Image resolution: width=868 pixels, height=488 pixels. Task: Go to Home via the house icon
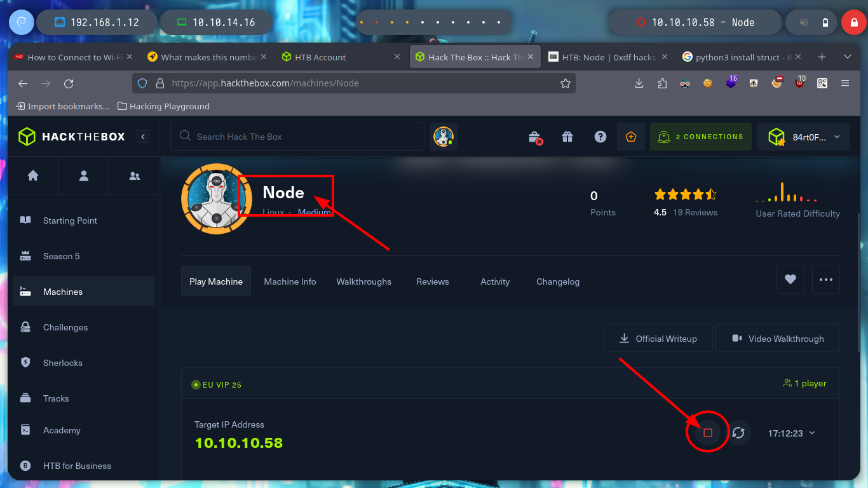[33, 176]
